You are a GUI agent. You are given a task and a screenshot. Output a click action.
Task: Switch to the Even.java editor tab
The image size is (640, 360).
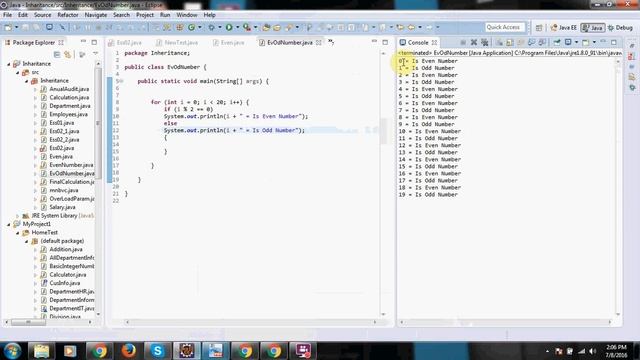(x=229, y=42)
